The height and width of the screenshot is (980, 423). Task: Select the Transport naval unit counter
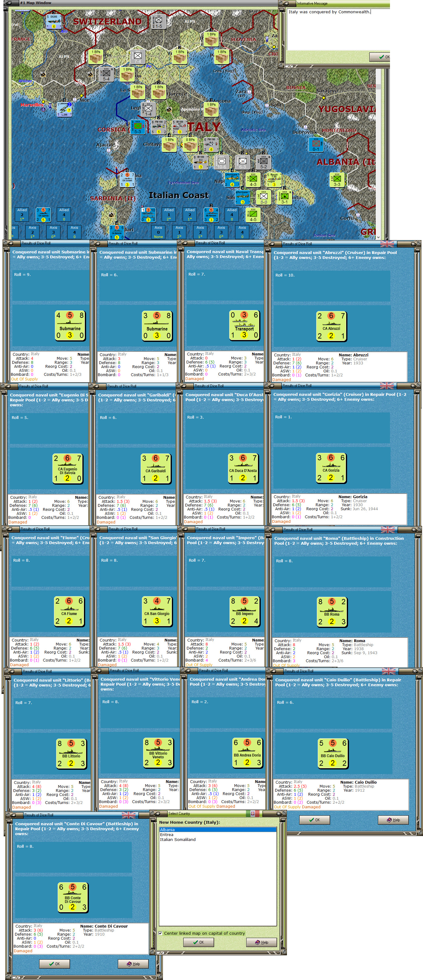(244, 325)
